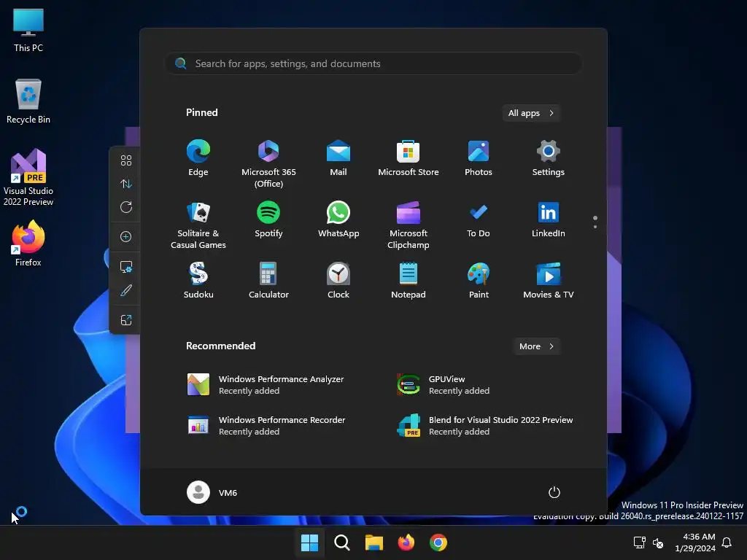
Task: Open the Mail app
Action: click(338, 158)
